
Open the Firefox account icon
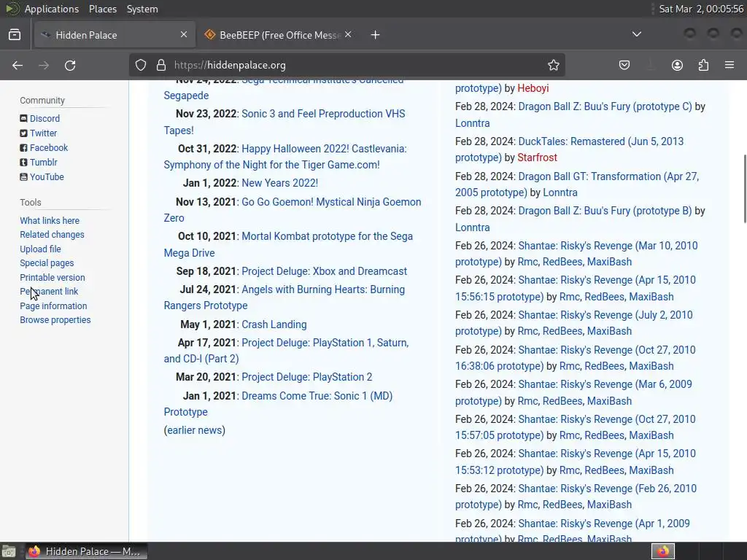click(x=677, y=65)
